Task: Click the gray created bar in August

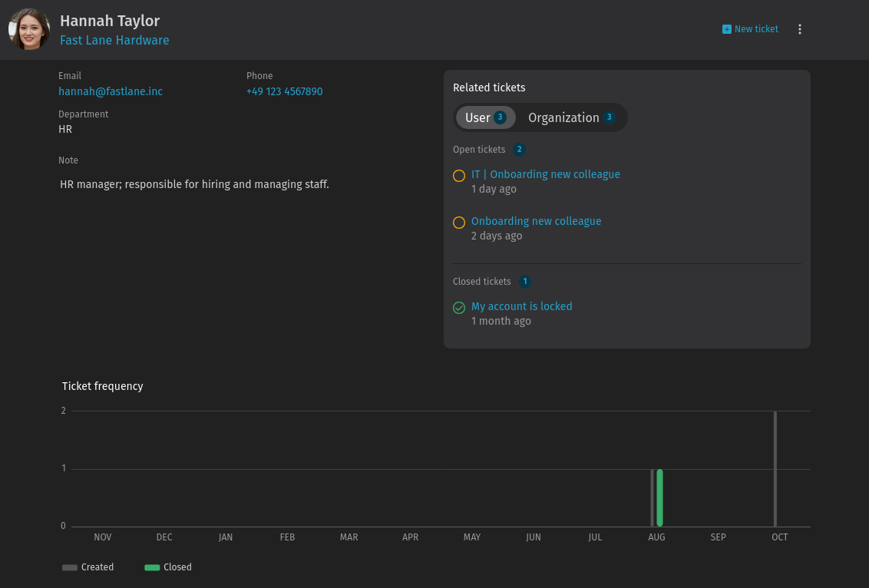Action: pyautogui.click(x=653, y=497)
